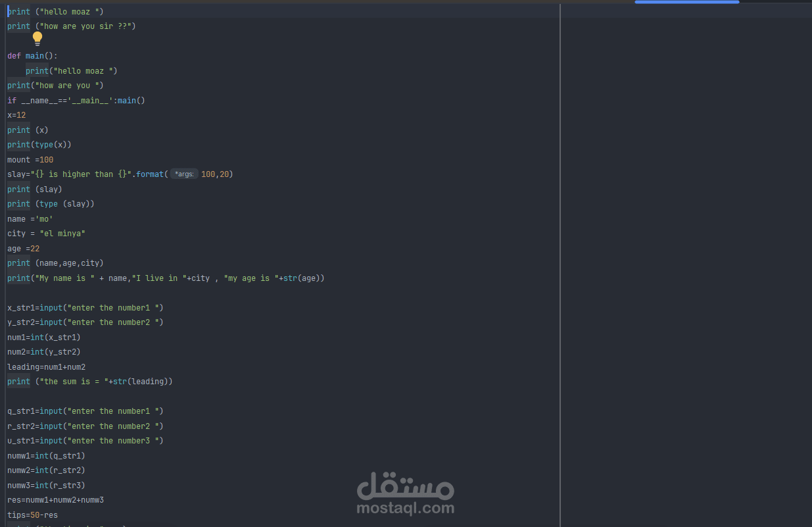Click the line tips=50-res
812x527 pixels.
coord(33,515)
